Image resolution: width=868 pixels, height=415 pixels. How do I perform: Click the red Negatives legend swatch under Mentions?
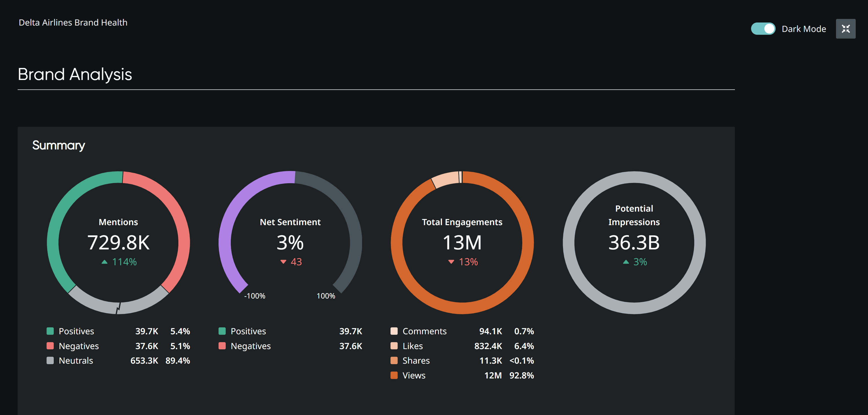[50, 346]
